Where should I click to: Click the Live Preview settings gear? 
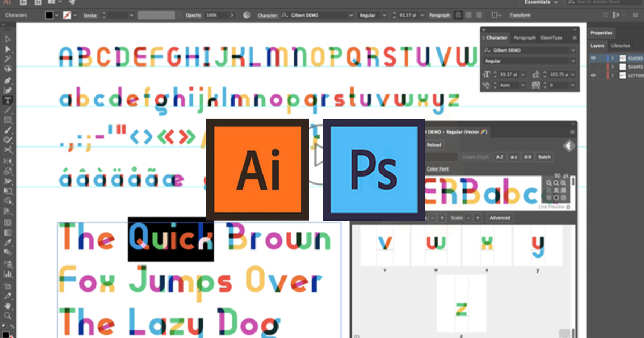568,207
